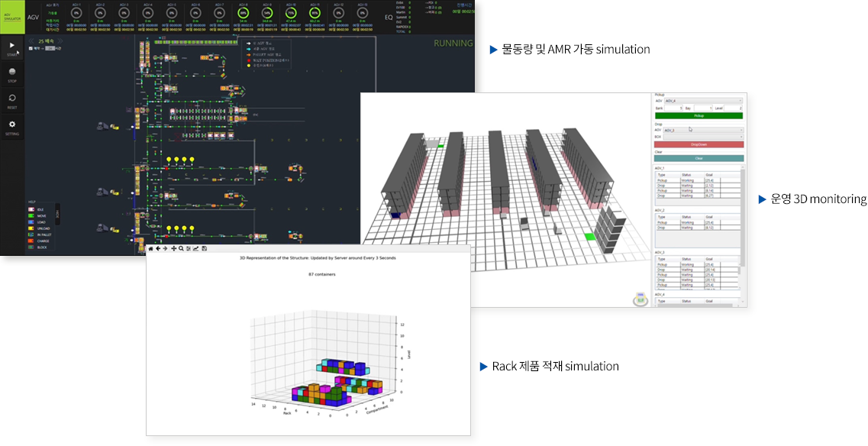
Task: Open Edit axis parameters in the plot toolbar
Action: click(196, 249)
